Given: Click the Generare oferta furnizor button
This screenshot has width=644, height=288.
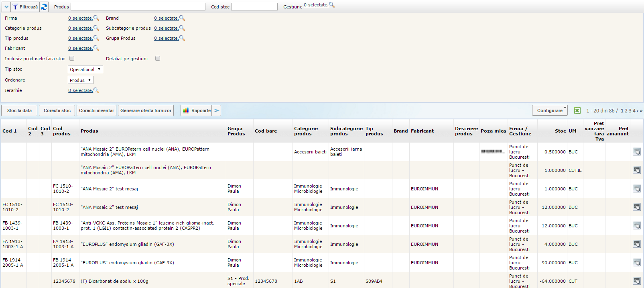Looking at the screenshot, I should tap(146, 110).
